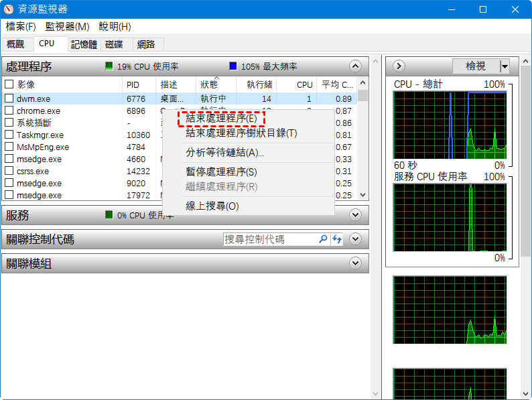
Task: Open the 檢視 dropdown arrow
Action: [x=505, y=66]
